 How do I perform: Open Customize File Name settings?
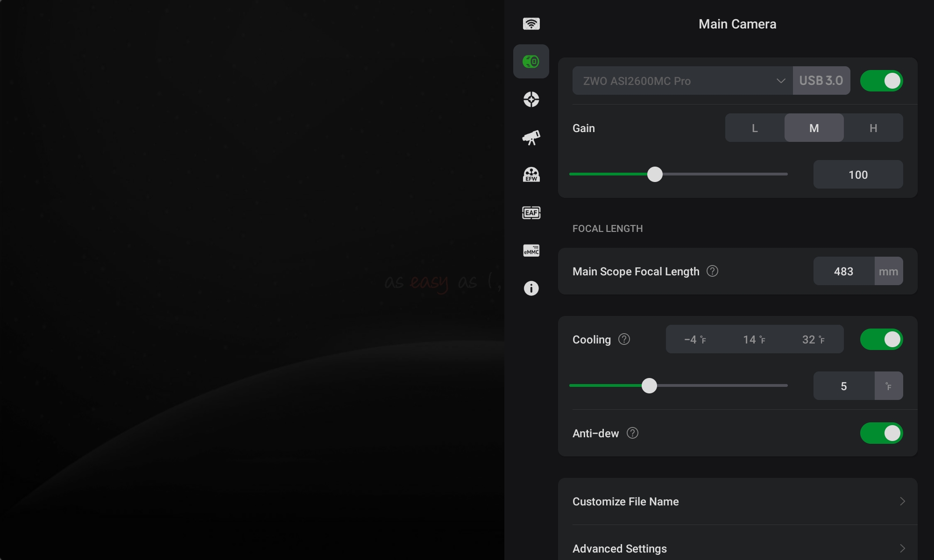click(x=738, y=501)
